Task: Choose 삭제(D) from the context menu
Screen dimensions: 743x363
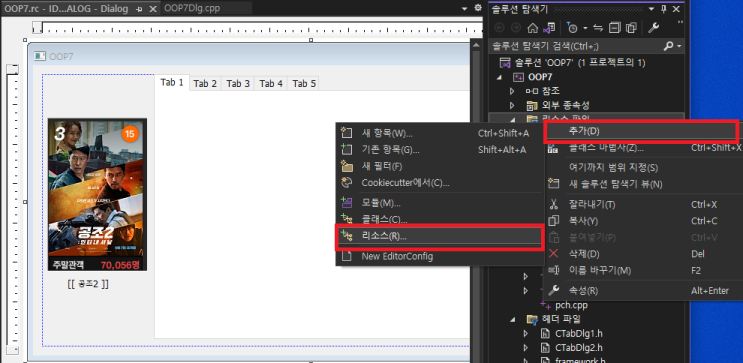Action: [644, 254]
